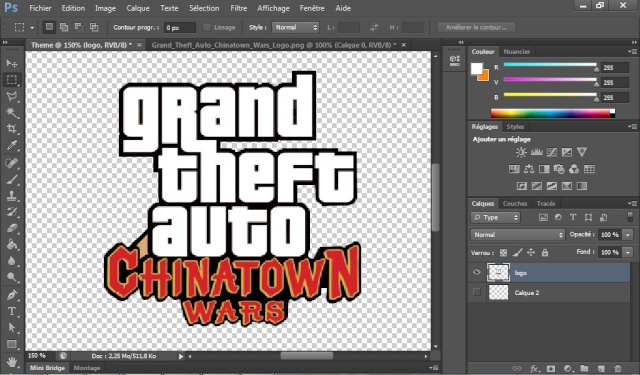Open the Opacité slider arrow
The width and height of the screenshot is (640, 375).
(628, 235)
